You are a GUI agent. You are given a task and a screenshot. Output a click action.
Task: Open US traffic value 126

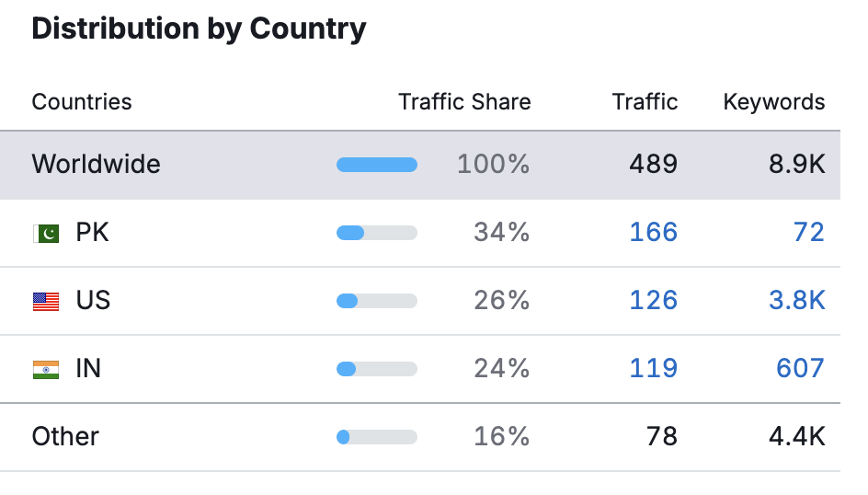click(653, 301)
